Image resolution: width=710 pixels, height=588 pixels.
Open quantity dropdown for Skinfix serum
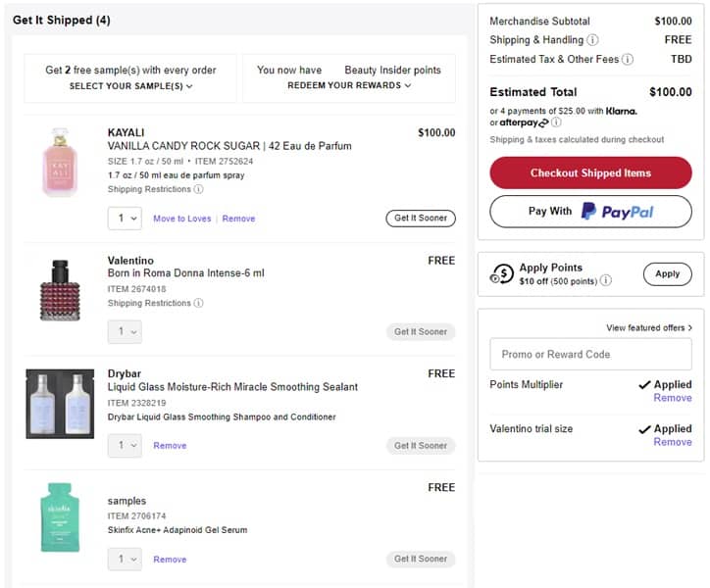click(x=125, y=560)
